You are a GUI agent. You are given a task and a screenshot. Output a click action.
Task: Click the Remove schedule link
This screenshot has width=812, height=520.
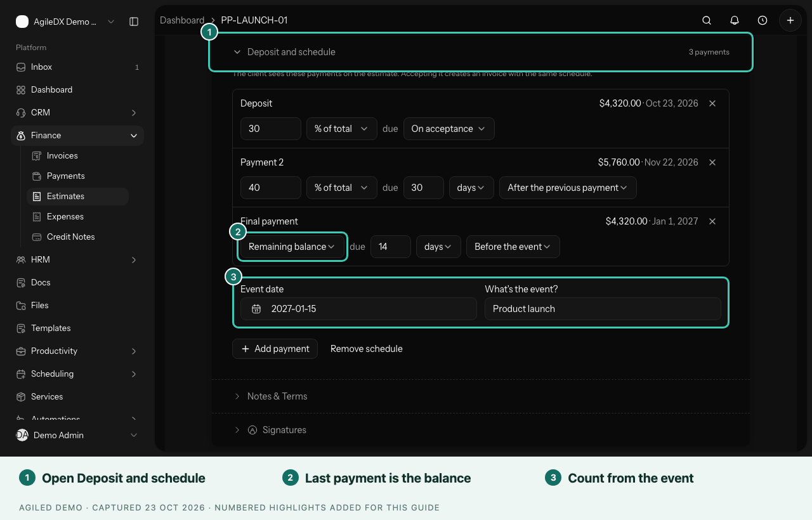[x=367, y=349]
